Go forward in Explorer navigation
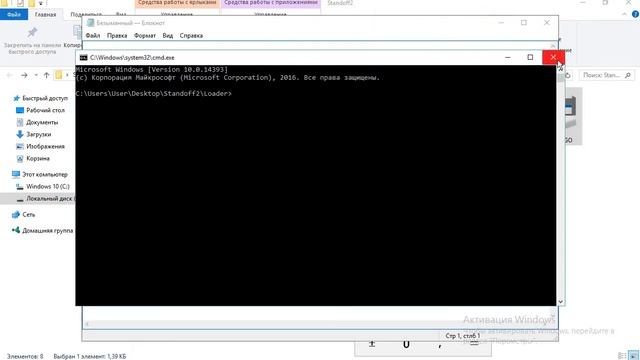This screenshot has height=360, width=640. coord(24,75)
